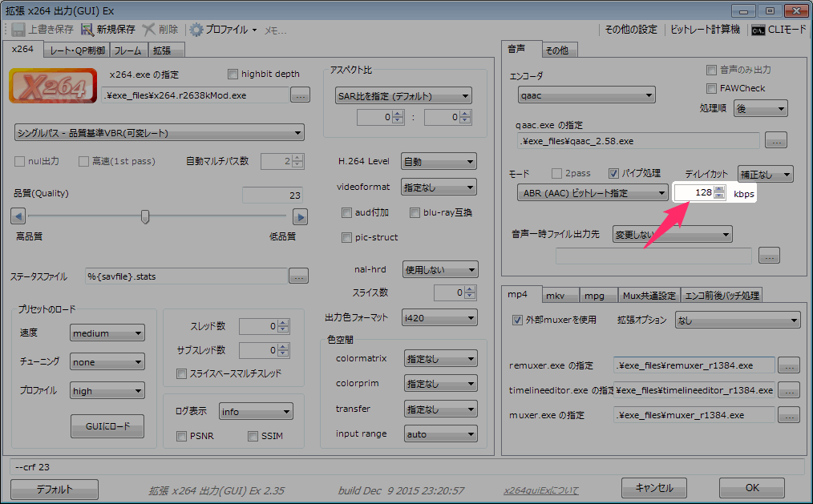Screen dimensions: 813x504
Task: Switch to レート・QP制御 tab
Action: pyautogui.click(x=77, y=50)
